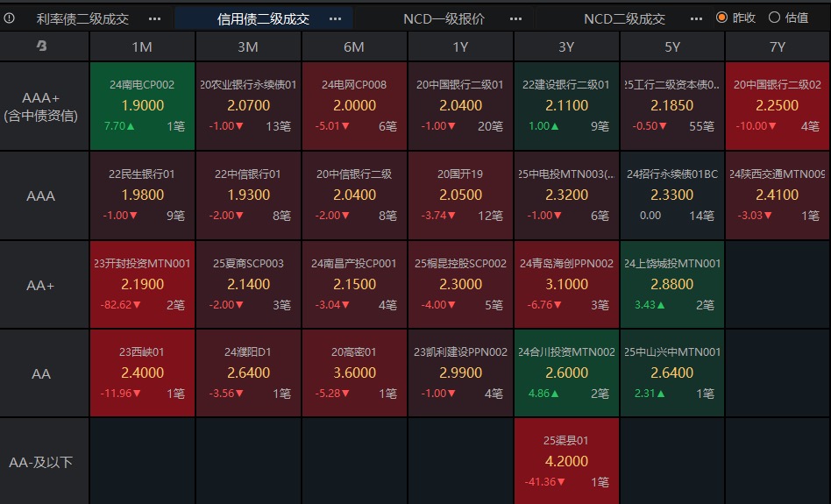Open the 利率债二级成交 tab

(82, 19)
